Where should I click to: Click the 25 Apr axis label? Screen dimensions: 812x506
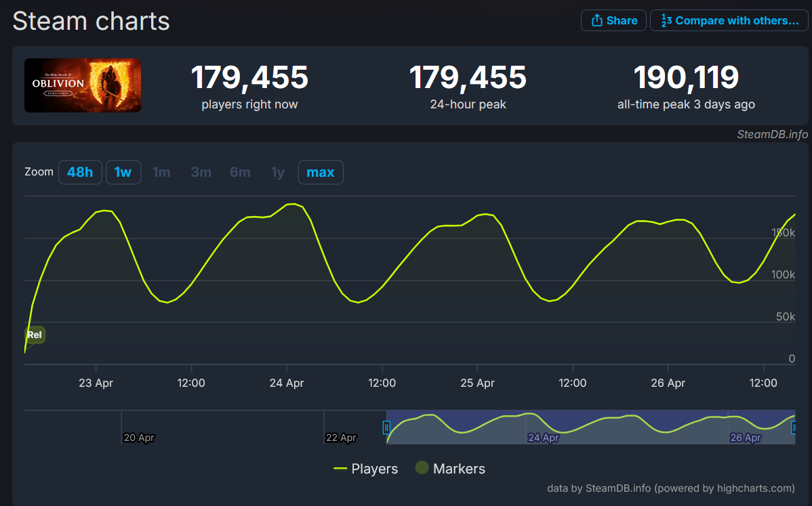pos(477,383)
